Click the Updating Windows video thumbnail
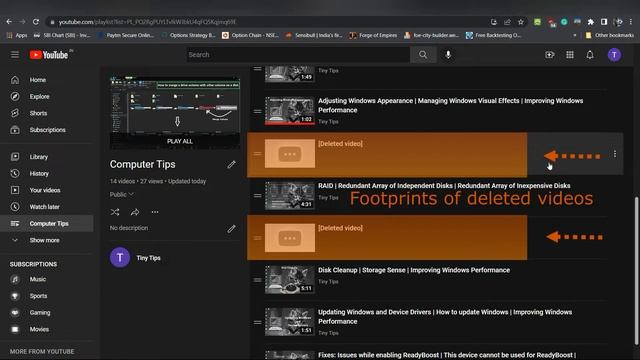The image size is (640, 360). pos(289,322)
